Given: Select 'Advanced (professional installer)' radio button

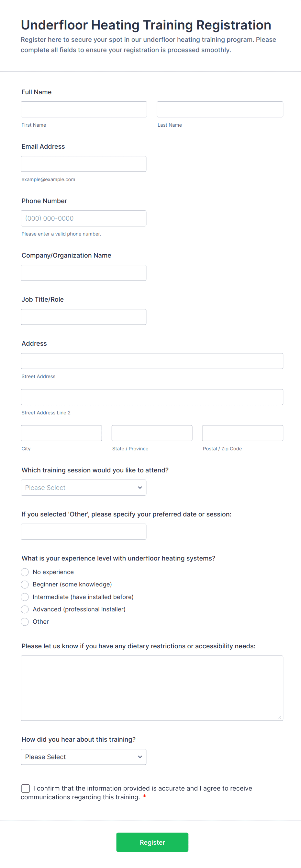Looking at the screenshot, I should pyautogui.click(x=25, y=609).
